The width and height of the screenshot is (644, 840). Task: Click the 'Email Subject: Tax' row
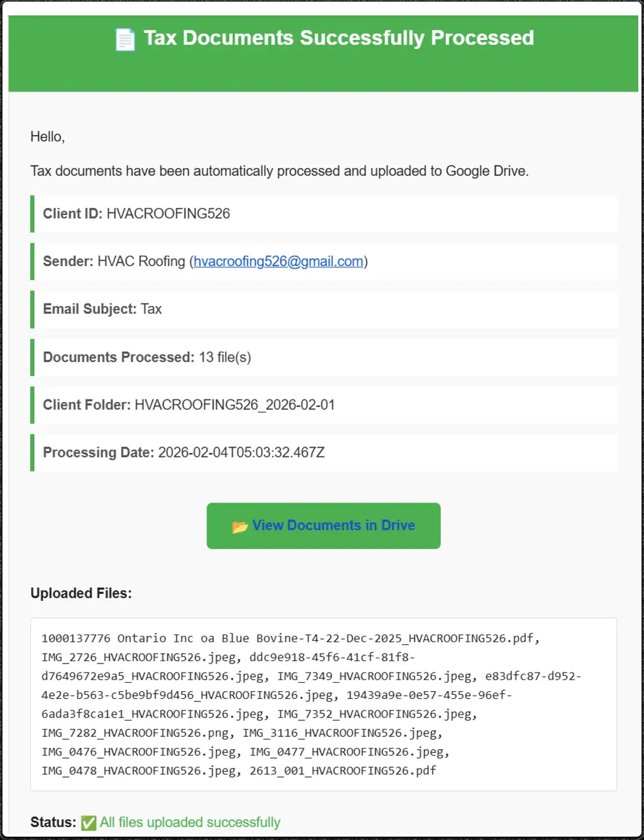[324, 309]
